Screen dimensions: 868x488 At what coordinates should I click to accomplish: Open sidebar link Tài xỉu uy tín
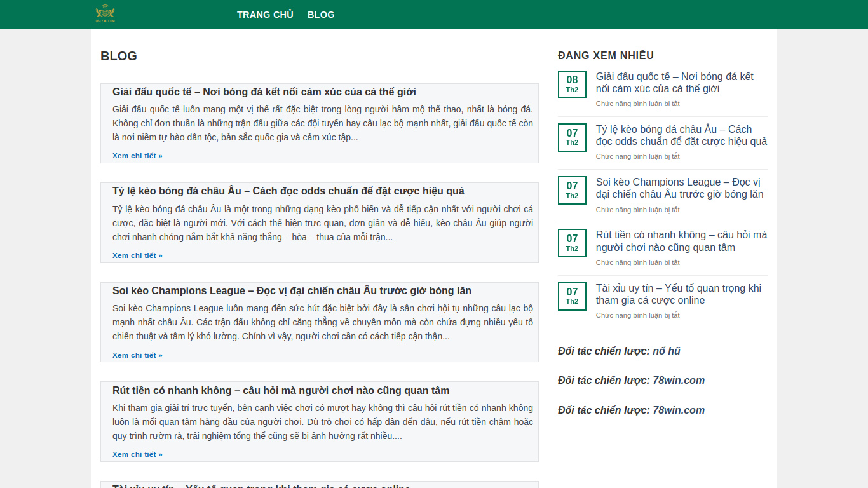679,294
